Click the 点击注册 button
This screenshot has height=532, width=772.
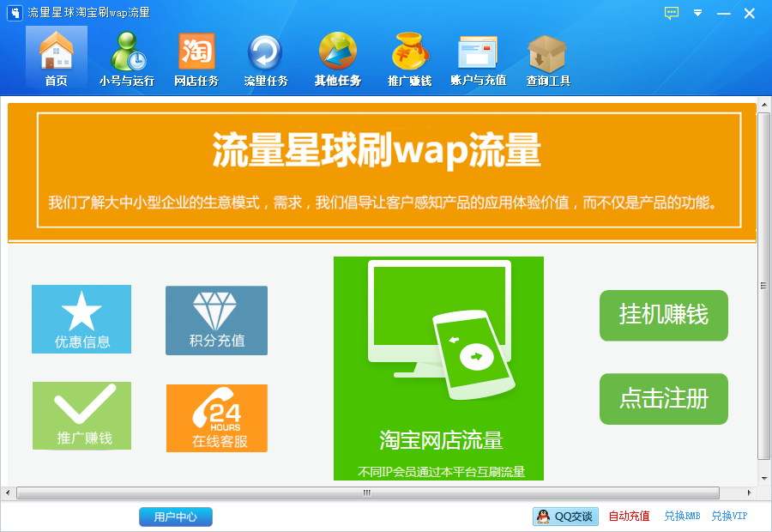coord(664,398)
